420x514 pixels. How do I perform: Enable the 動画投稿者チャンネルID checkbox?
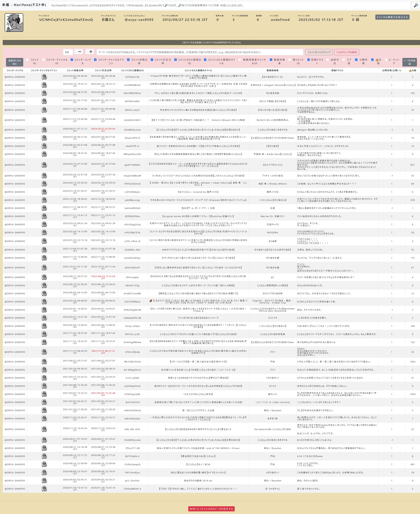point(240,60)
